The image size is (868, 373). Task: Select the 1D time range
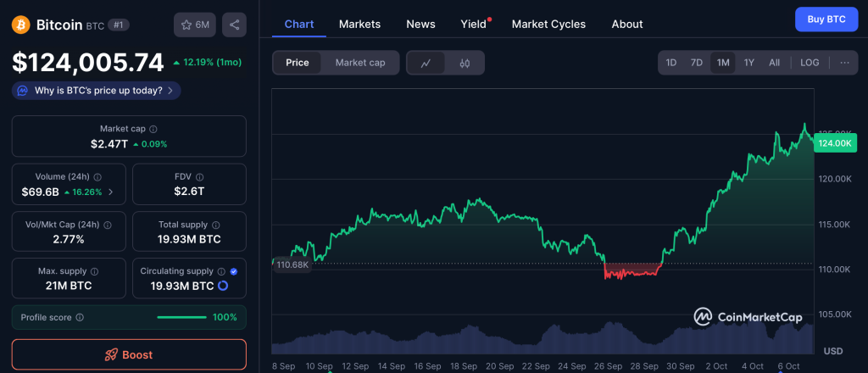(671, 63)
